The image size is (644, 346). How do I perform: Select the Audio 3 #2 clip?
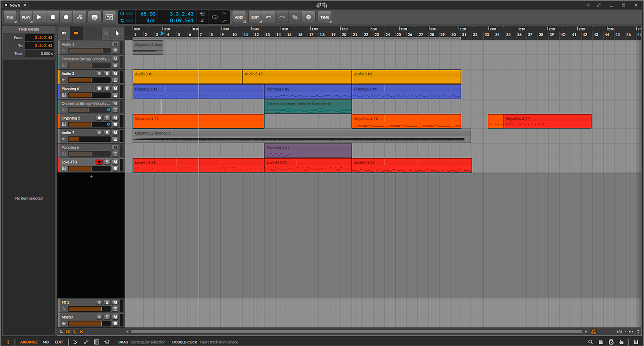pyautogui.click(x=297, y=77)
